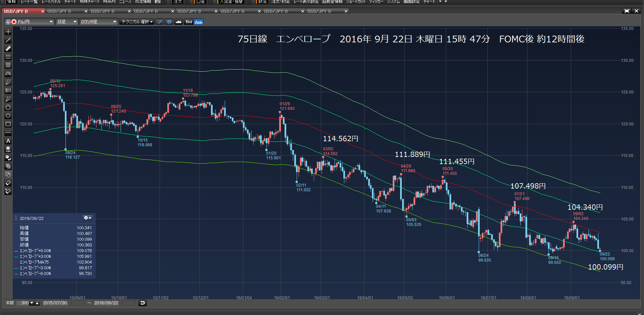Maximize the chart panel

tap(627, 11)
